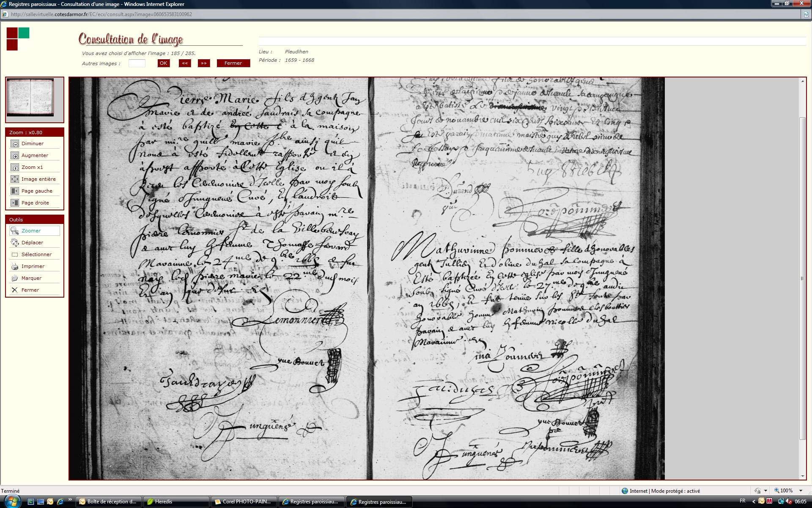Show the Page droite view
This screenshot has width=812, height=508.
tap(15, 203)
